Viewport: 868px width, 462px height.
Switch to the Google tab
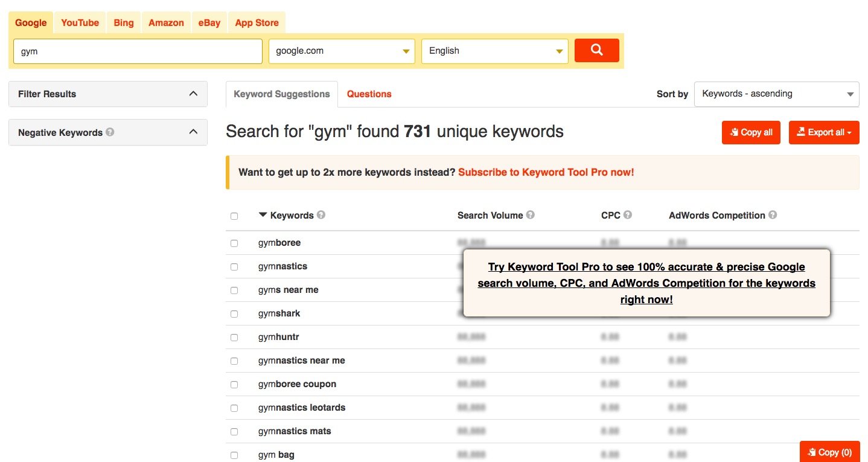(x=31, y=22)
